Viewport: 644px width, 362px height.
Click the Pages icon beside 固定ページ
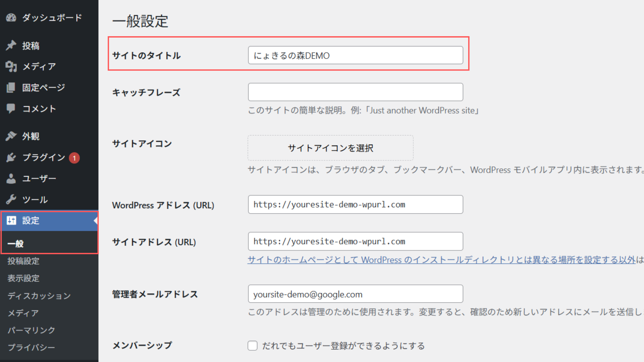11,87
